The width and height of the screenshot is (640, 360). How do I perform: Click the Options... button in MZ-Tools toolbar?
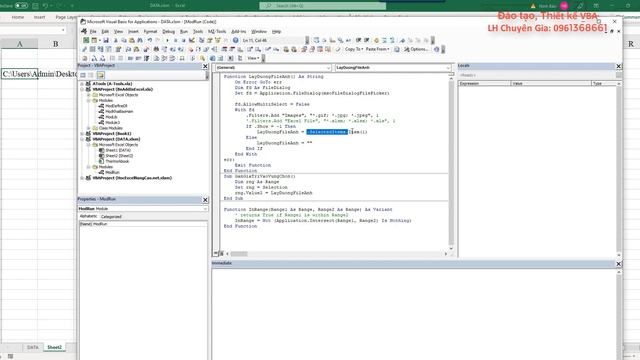(416, 49)
